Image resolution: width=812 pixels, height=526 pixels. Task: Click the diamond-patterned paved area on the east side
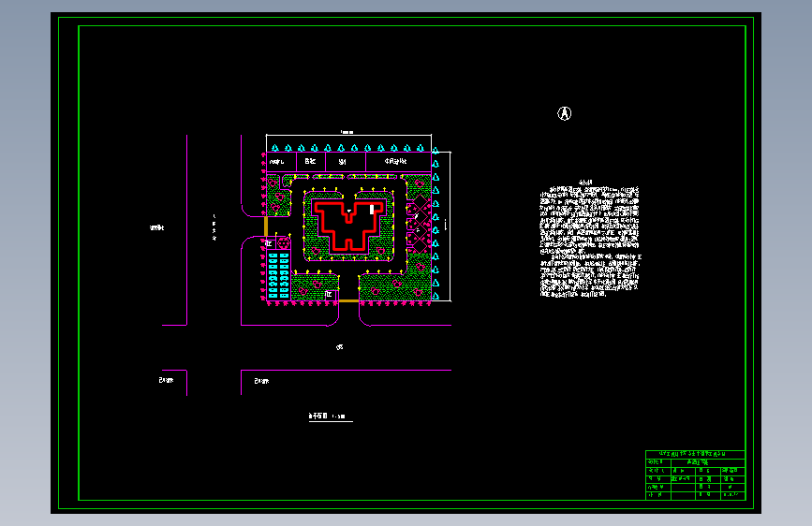coord(419,225)
